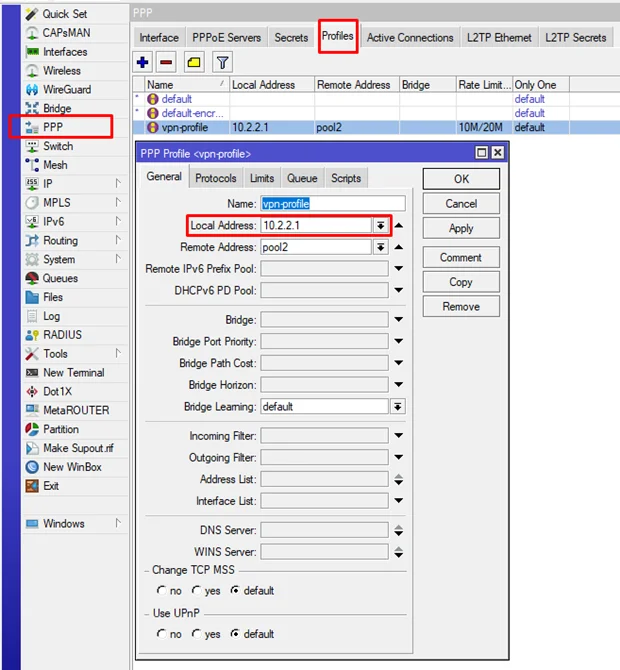Image resolution: width=620 pixels, height=670 pixels.
Task: Launch New Terminal from the sidebar
Action: tap(73, 373)
